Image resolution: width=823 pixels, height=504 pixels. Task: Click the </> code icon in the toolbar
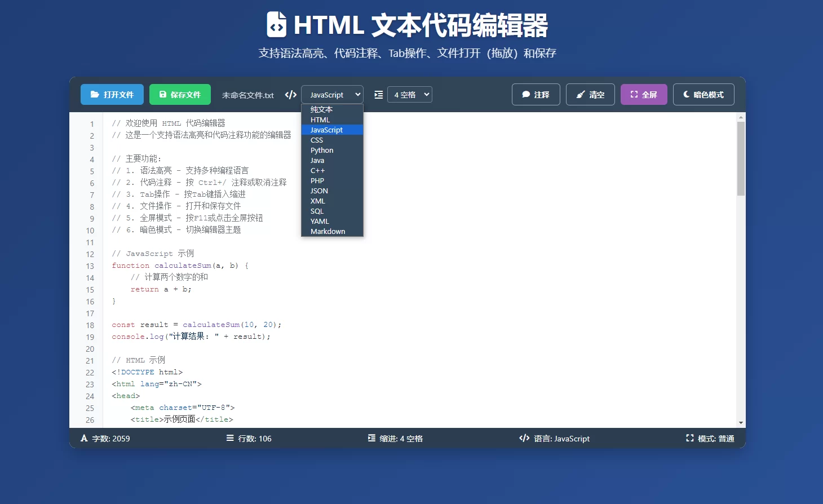click(x=290, y=94)
